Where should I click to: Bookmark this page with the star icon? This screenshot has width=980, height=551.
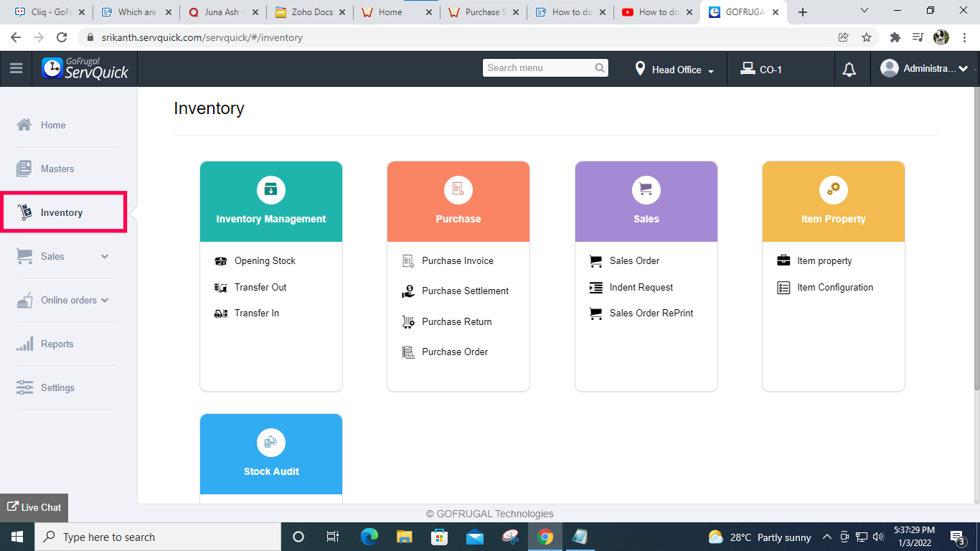tap(866, 37)
